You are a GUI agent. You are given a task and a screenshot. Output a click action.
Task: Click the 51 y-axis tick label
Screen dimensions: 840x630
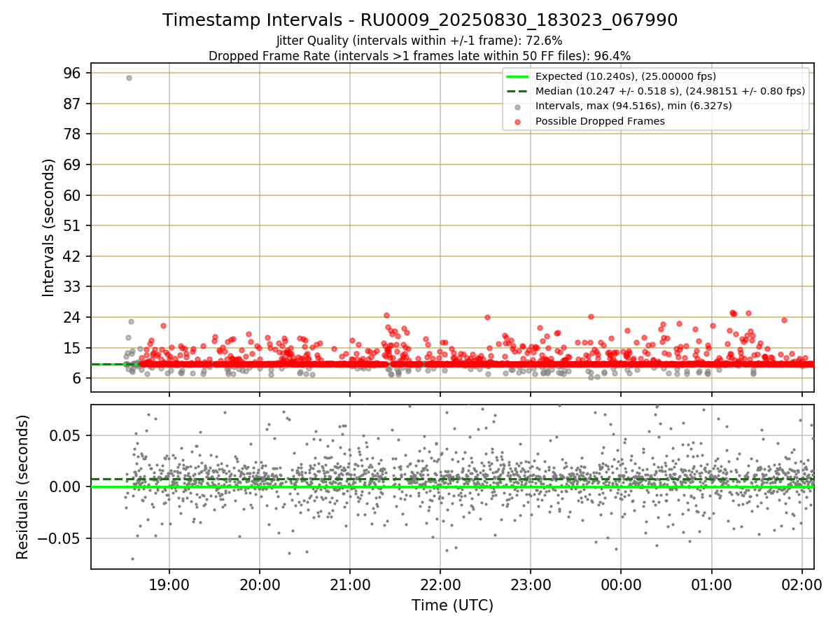73,226
